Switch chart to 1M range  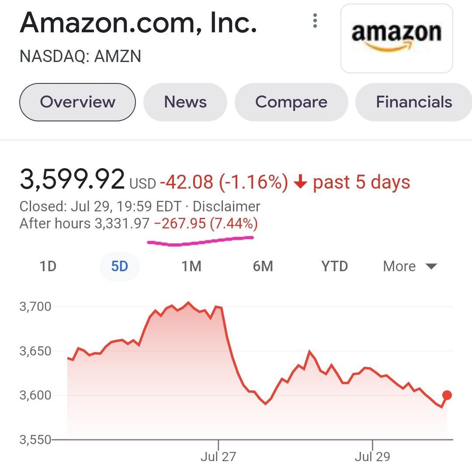tap(191, 266)
